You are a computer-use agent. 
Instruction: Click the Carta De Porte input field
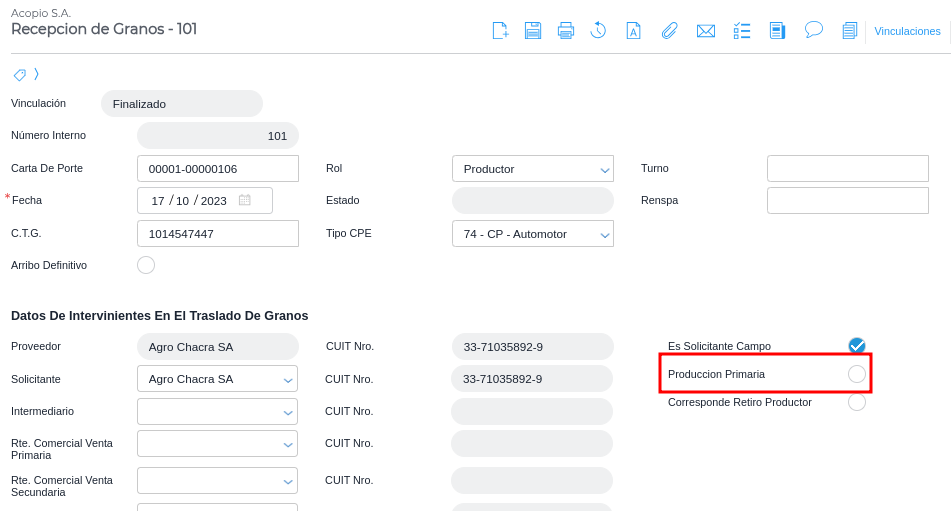(x=218, y=169)
